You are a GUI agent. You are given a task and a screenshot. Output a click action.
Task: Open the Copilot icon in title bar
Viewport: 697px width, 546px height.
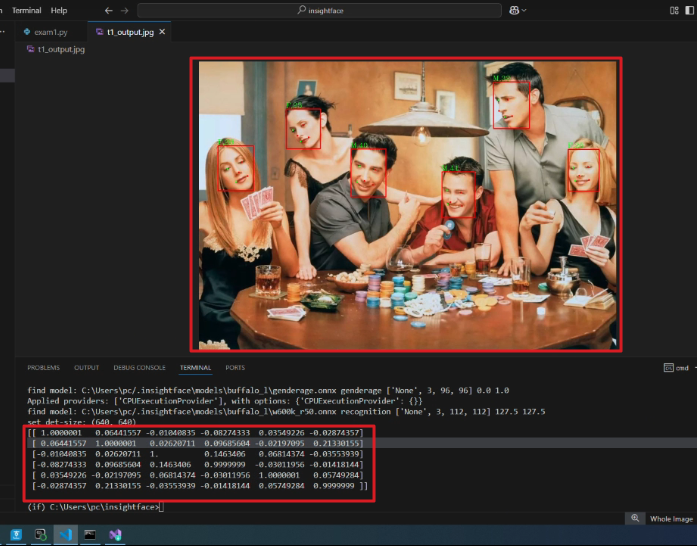pos(514,10)
